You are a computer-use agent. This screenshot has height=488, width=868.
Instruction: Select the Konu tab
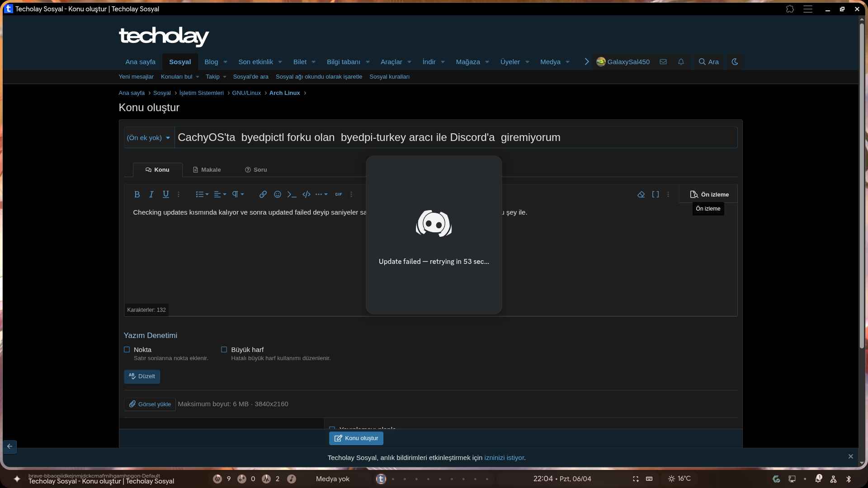pos(158,170)
